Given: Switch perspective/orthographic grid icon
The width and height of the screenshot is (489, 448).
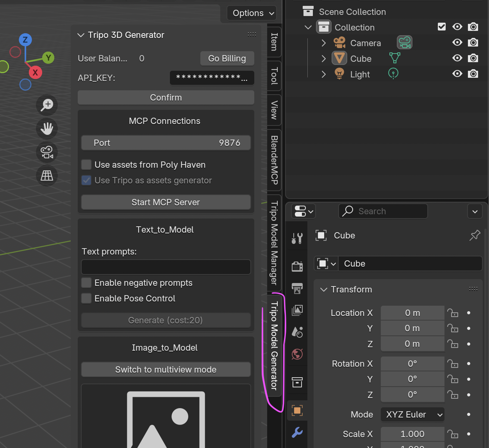Looking at the screenshot, I should 47,176.
